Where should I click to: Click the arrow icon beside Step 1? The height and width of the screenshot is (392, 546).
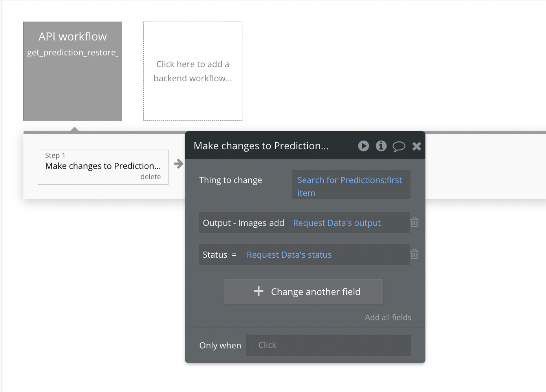click(x=179, y=164)
